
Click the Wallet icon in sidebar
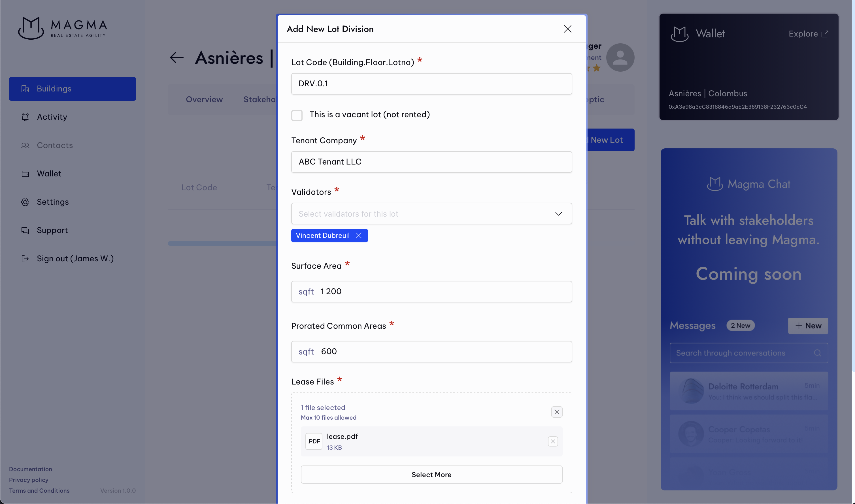pos(25,174)
